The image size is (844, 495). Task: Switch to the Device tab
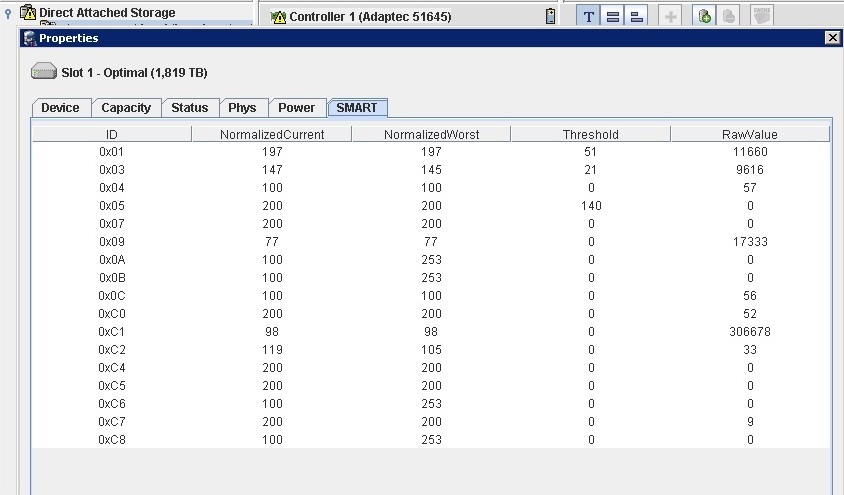[x=61, y=108]
